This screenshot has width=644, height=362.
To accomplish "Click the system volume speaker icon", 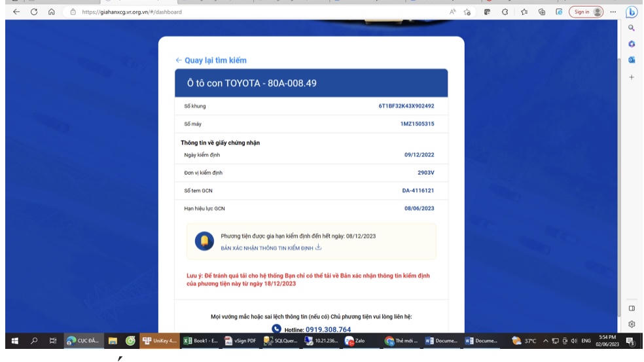I will [x=573, y=341].
